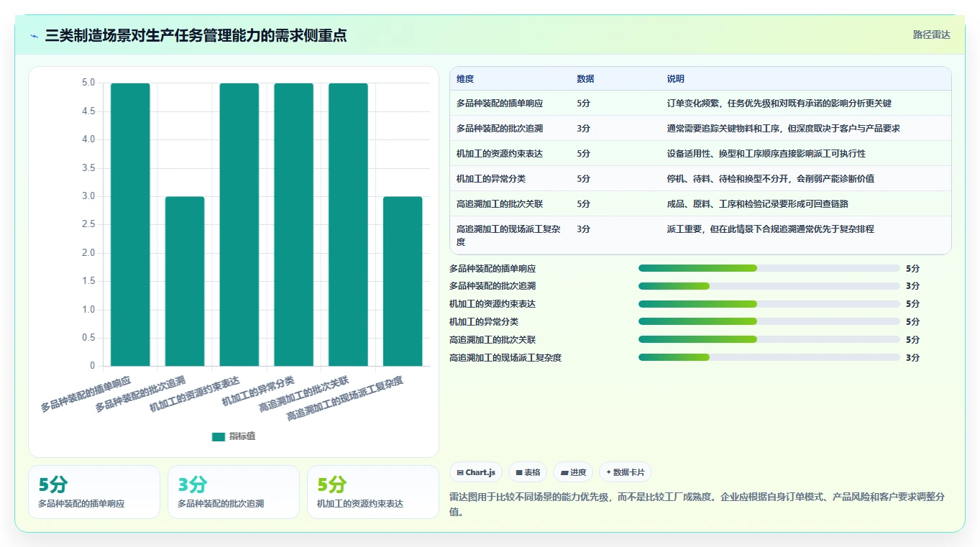
Task: Click the 进度 chip
Action: tap(573, 472)
